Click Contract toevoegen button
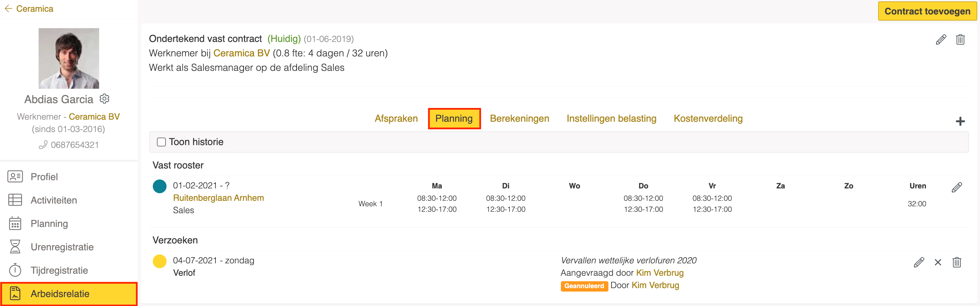Screen dimensions: 980x306 tap(927, 11)
